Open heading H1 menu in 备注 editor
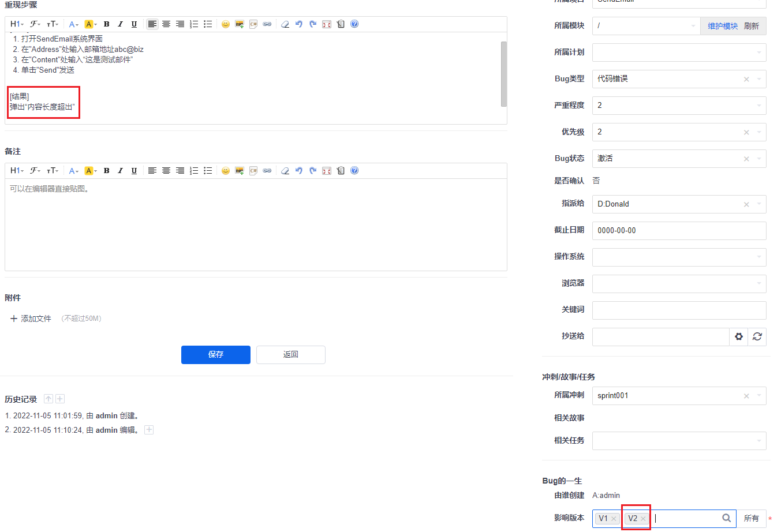 (17, 171)
